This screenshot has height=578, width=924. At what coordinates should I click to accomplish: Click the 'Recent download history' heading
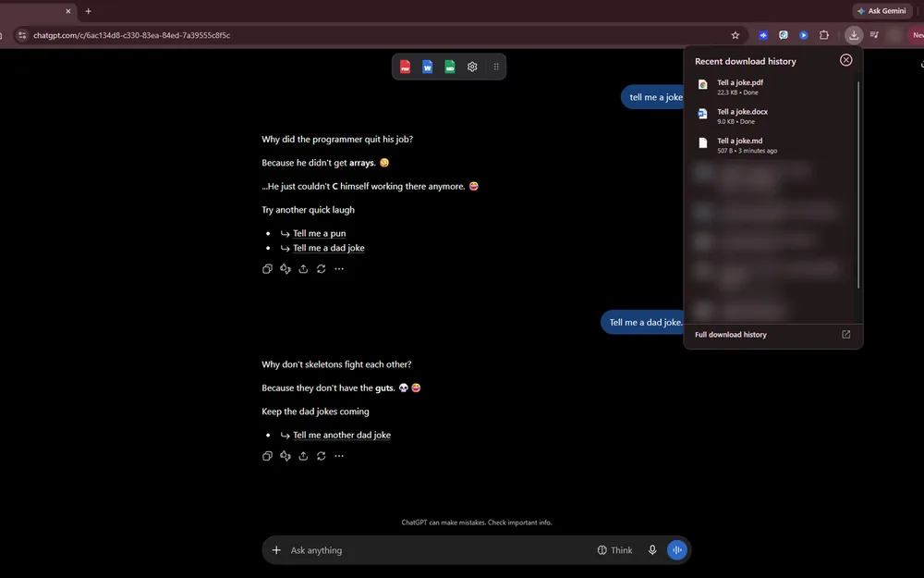[x=746, y=61]
